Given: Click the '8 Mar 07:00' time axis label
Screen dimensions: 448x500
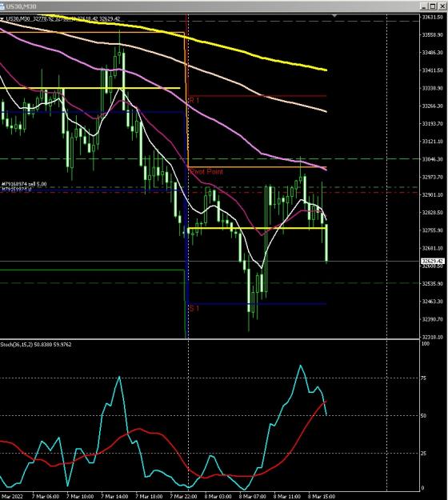Looking at the screenshot, I should pyautogui.click(x=252, y=497).
